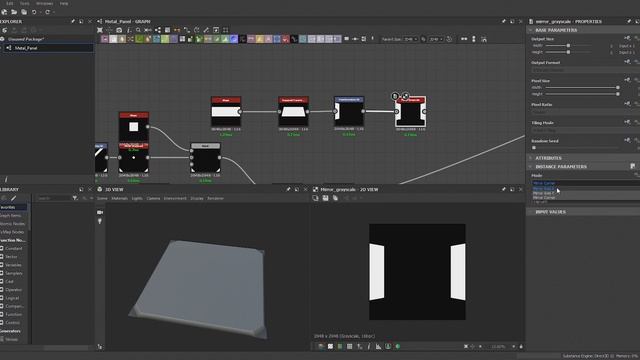Viewport: 640px width, 360px height.
Task: Click the left badge icon above Mirror node
Action: [395, 96]
